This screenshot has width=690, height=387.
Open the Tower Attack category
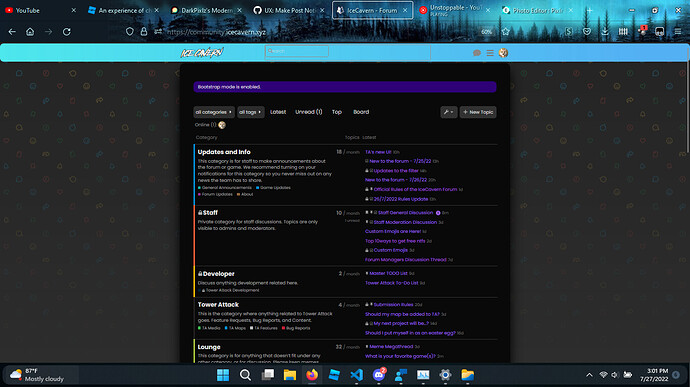coord(218,305)
